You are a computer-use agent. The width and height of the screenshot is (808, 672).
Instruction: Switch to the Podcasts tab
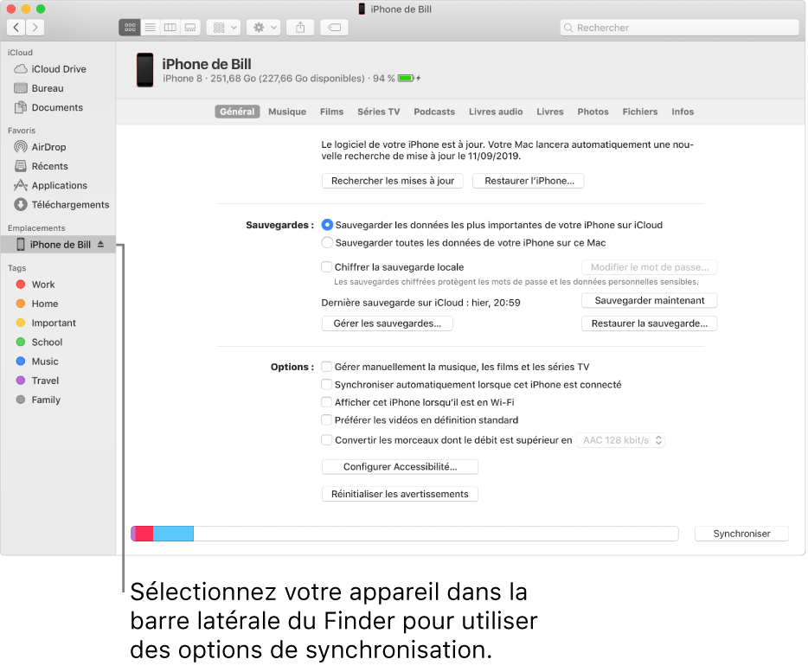434,112
